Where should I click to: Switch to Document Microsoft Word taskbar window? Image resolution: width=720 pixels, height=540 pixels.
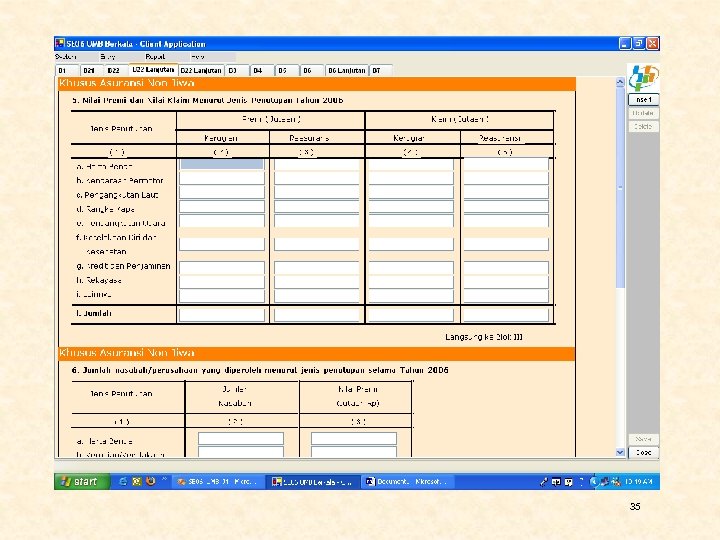pos(407,482)
